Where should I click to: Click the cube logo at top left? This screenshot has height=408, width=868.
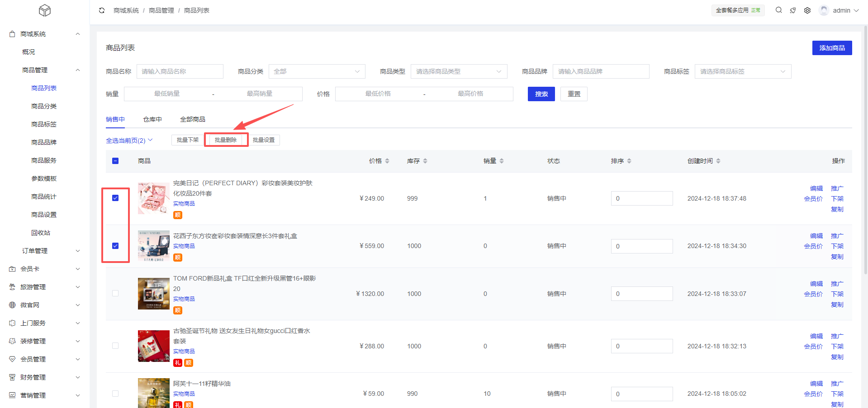44,10
